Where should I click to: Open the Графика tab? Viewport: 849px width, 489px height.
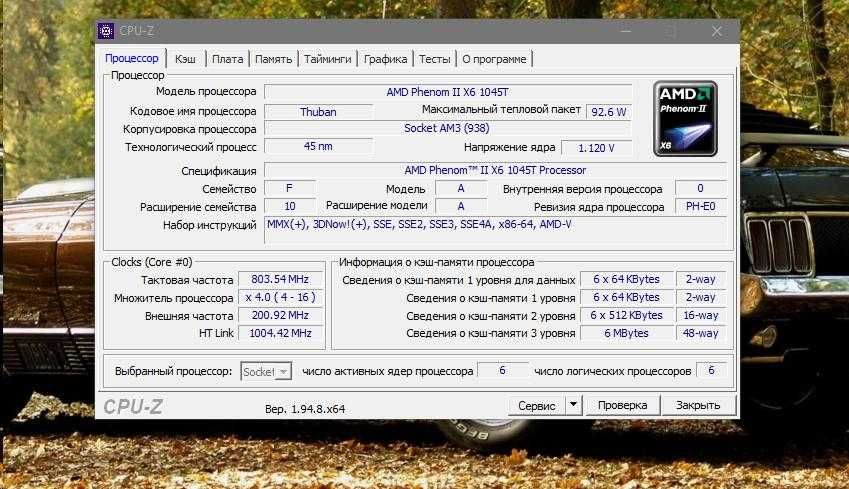click(x=386, y=59)
